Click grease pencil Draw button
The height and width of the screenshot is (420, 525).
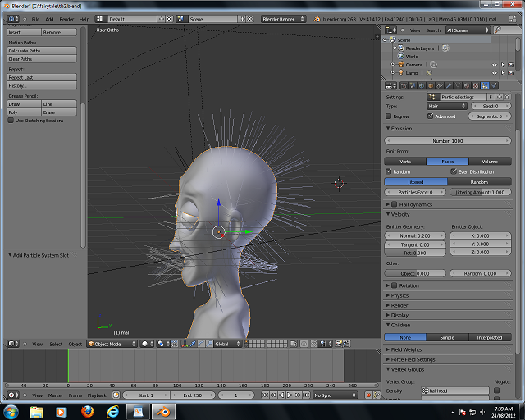(x=24, y=104)
